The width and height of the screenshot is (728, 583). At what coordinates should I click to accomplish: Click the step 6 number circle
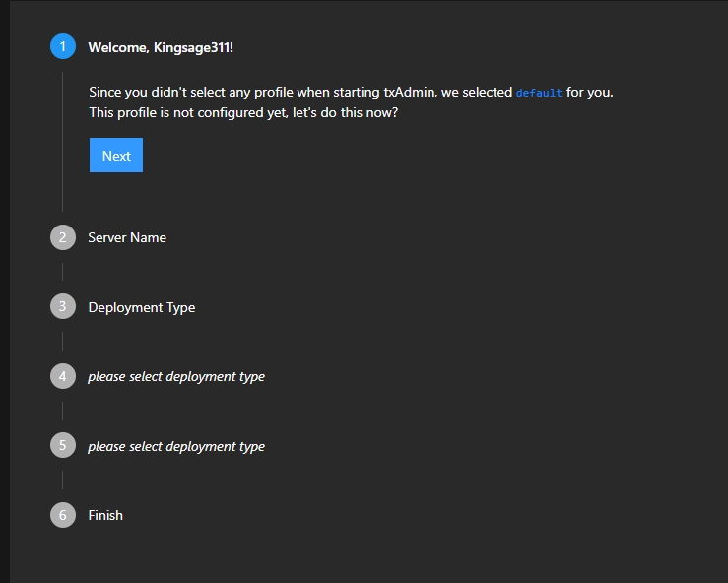coord(62,515)
